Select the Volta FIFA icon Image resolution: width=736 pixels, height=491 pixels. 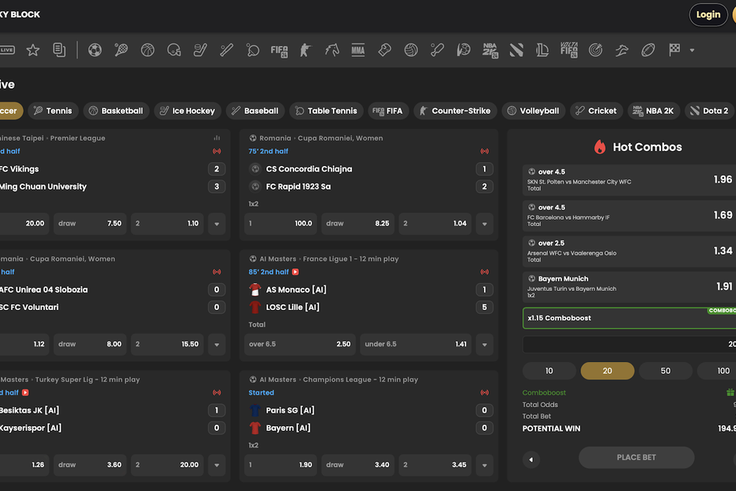click(569, 50)
